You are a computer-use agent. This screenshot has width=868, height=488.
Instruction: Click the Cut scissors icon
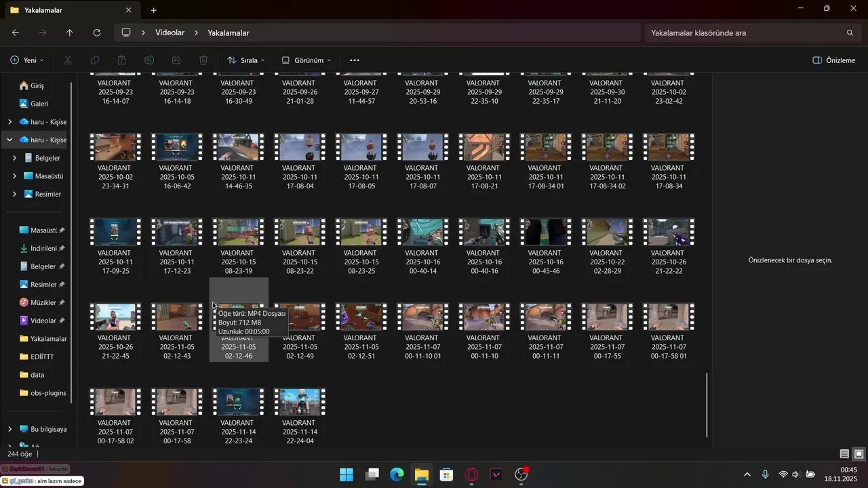tap(68, 60)
